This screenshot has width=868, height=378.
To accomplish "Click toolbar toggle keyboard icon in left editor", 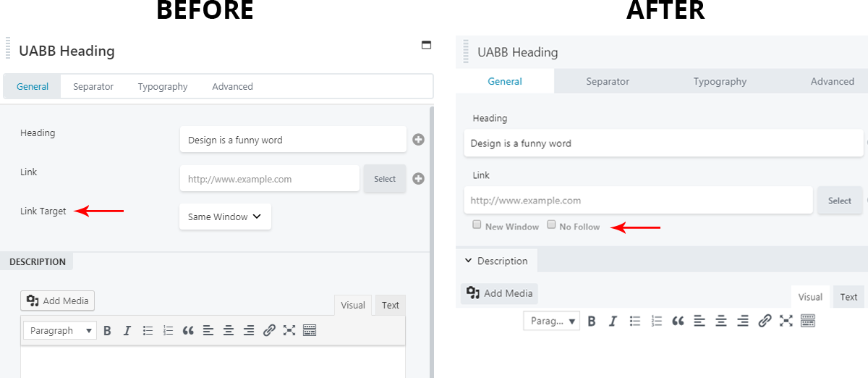I will [310, 331].
